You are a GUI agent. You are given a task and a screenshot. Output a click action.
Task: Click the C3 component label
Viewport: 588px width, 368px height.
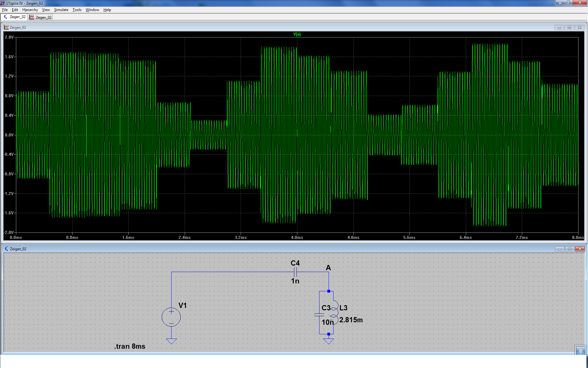(326, 308)
